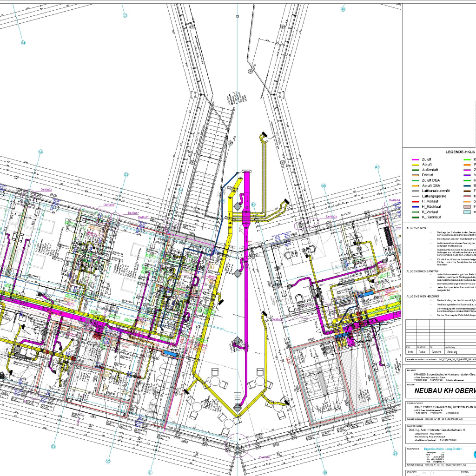Image resolution: width=476 pixels, height=476 pixels.
Task: Click the 'ALLGEMEINES SANITÄR' notes heading
Action: 423,271
